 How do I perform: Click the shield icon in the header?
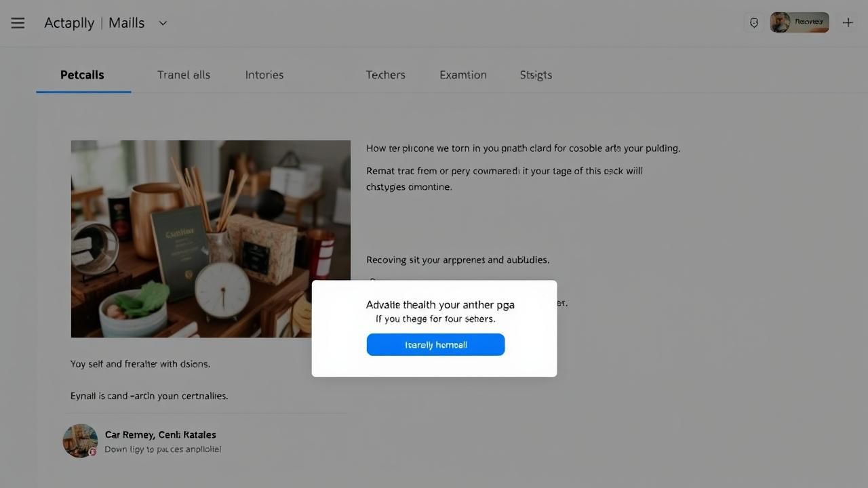pyautogui.click(x=753, y=23)
